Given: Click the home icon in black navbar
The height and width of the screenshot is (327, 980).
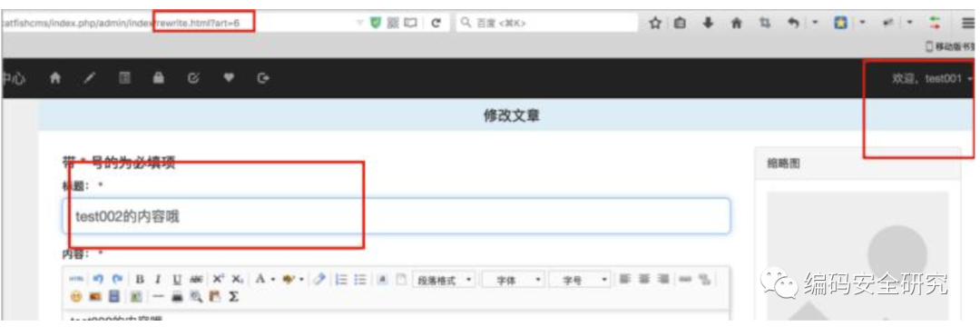Looking at the screenshot, I should [x=55, y=78].
